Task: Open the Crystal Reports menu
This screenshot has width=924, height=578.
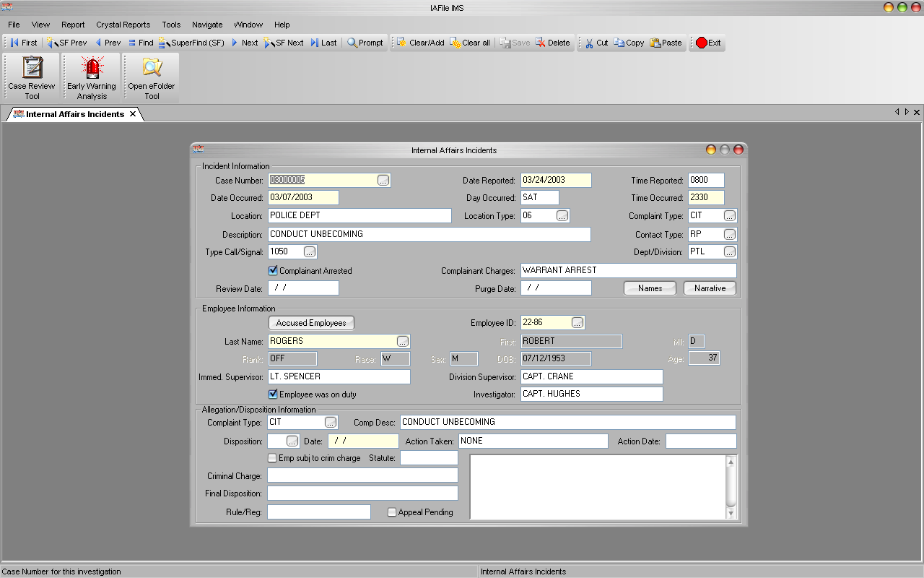Action: 123,25
